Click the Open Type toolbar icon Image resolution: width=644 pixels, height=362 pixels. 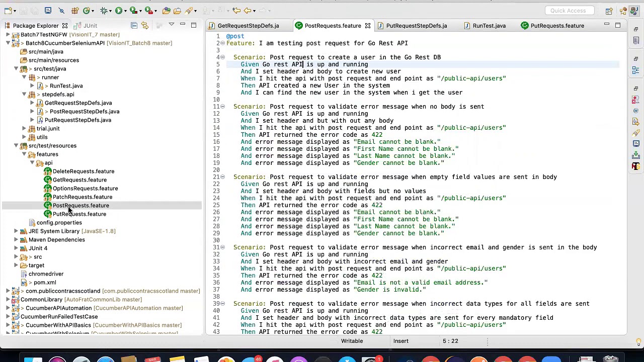pyautogui.click(x=166, y=10)
